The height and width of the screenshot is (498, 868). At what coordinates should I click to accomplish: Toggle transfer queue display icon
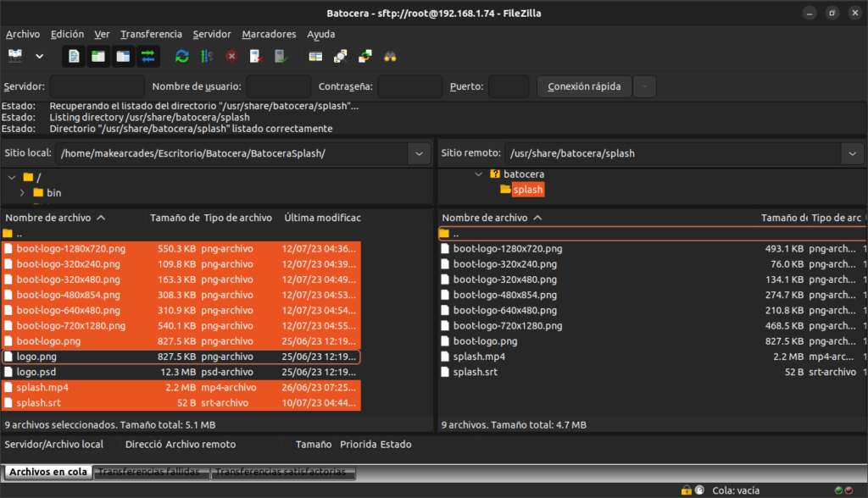(147, 56)
